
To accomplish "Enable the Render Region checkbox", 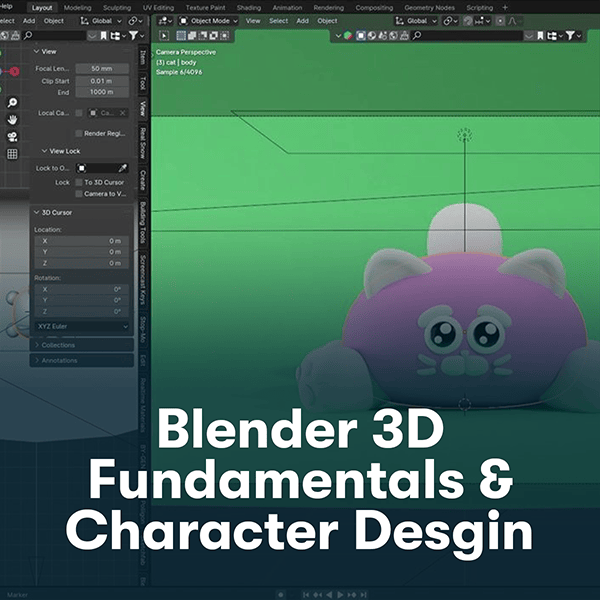I will pos(79,133).
